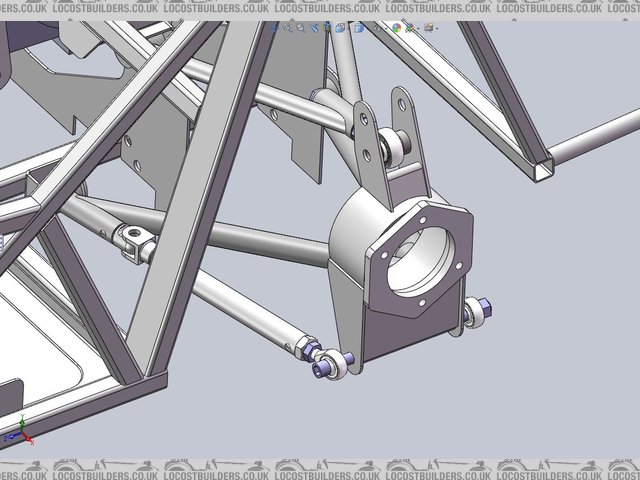Open the View Orientation cube icon
The height and width of the screenshot is (480, 640).
click(340, 28)
